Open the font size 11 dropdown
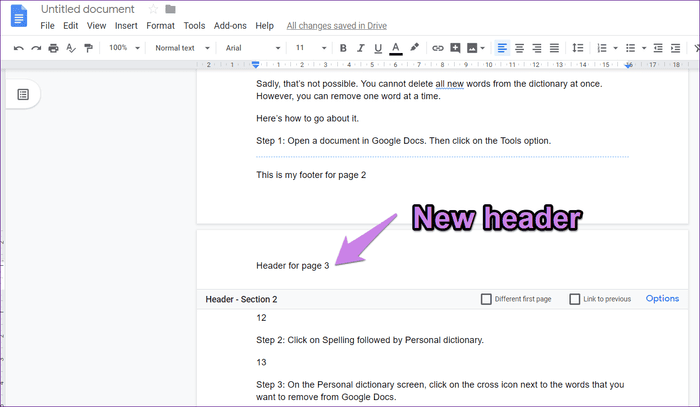 coord(311,48)
